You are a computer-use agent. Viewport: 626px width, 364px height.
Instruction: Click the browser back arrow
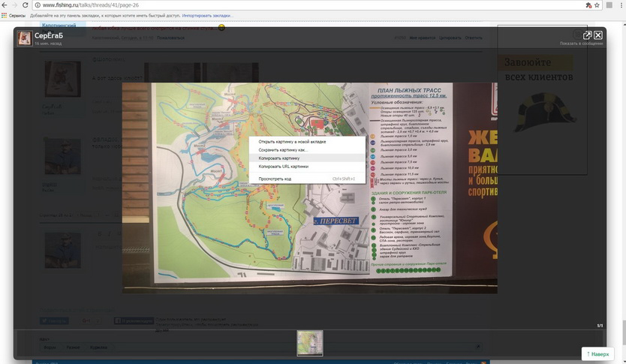(5, 5)
